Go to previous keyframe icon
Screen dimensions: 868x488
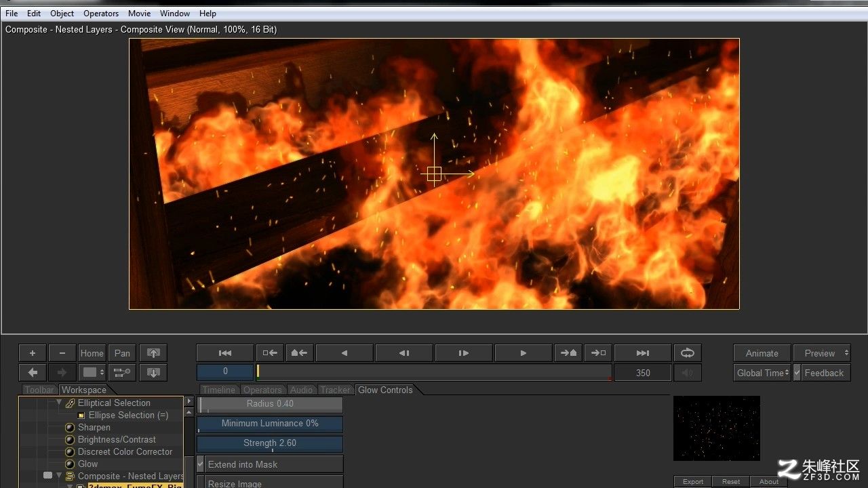[299, 353]
